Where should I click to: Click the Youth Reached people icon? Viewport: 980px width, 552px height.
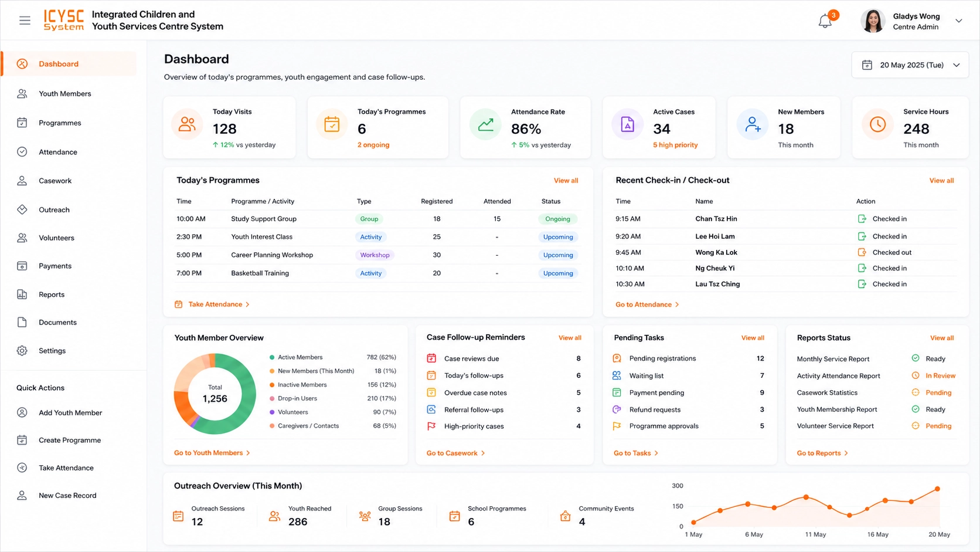(x=274, y=516)
